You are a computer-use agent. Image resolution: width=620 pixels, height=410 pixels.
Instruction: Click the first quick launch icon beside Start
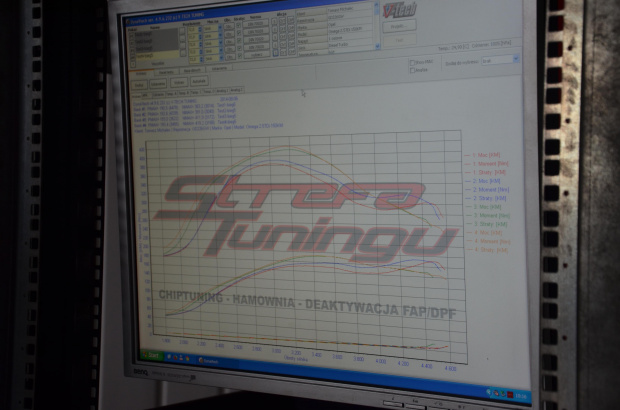(x=169, y=357)
